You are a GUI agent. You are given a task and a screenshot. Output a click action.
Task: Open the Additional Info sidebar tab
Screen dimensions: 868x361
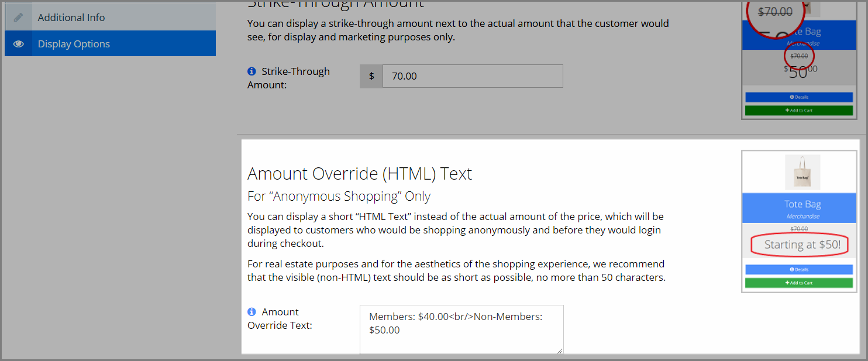point(111,18)
